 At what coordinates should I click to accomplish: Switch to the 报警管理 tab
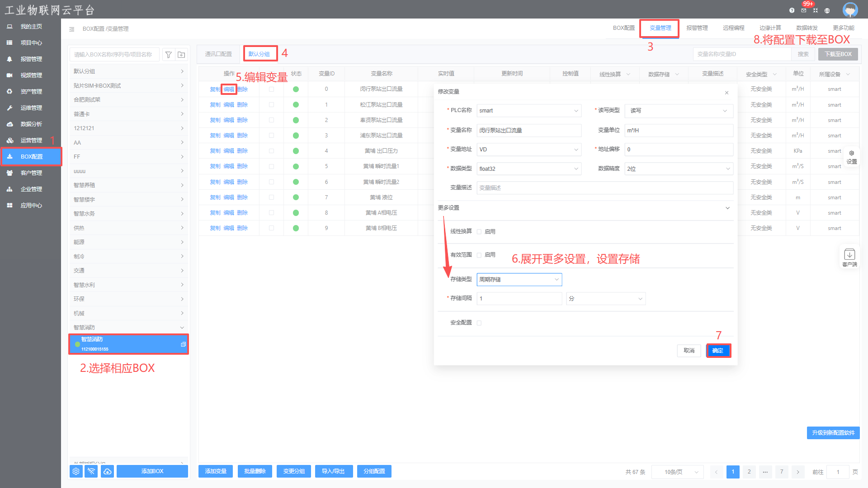tap(697, 28)
